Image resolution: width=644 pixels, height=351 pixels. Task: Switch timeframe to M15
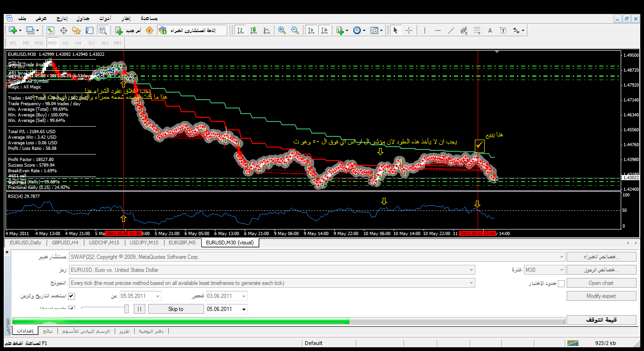pyautogui.click(x=39, y=43)
